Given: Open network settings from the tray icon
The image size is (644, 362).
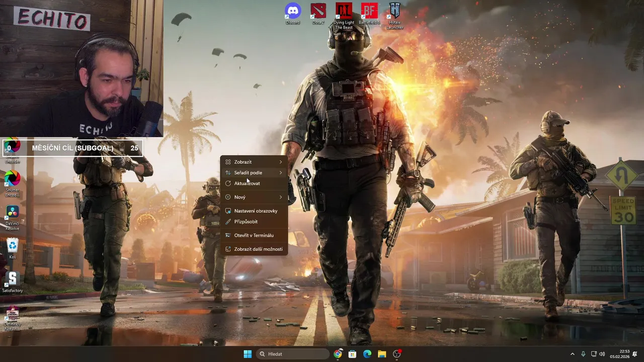Looking at the screenshot, I should [x=594, y=354].
